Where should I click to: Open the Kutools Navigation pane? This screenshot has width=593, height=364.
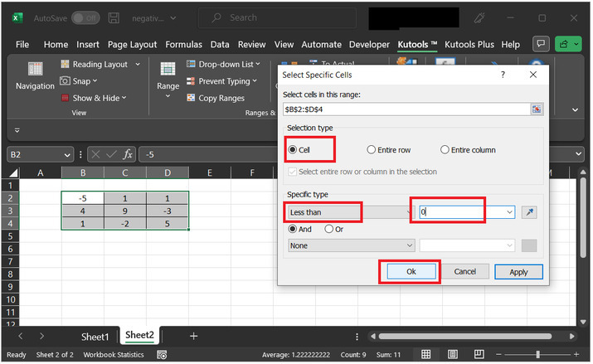tap(35, 76)
